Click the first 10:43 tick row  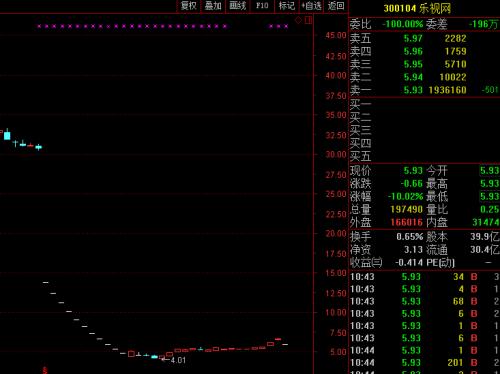424,277
